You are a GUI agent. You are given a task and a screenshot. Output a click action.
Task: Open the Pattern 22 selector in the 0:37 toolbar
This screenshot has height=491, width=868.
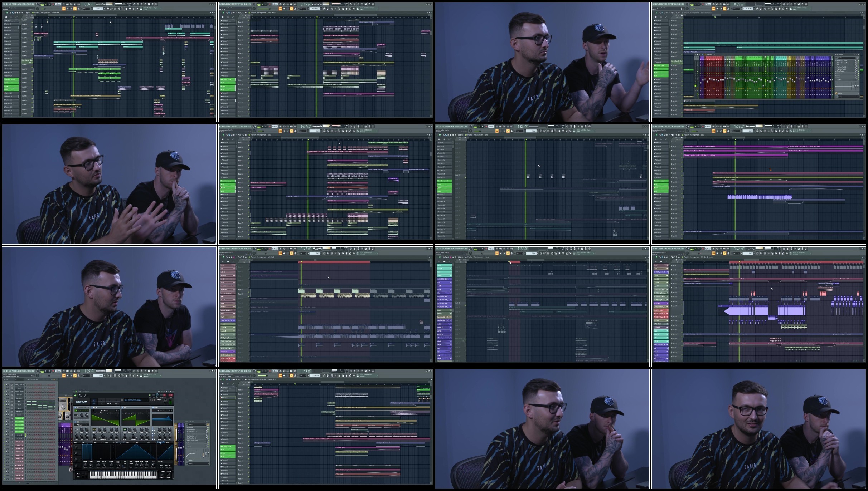[98, 9]
